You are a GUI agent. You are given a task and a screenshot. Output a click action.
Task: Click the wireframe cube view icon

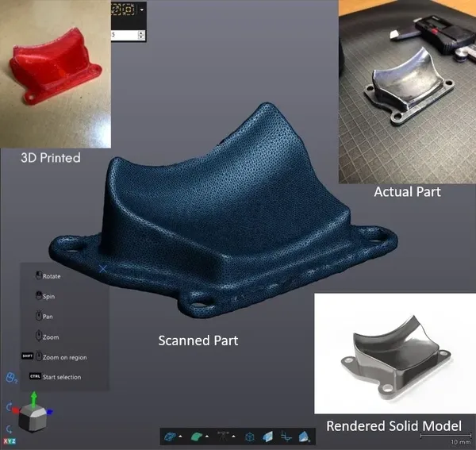pos(250,437)
